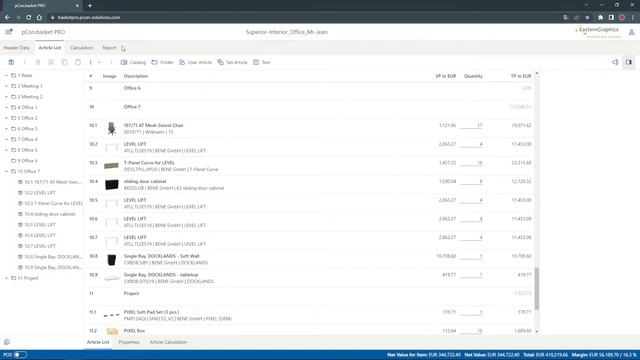Switch to the Calculation tab

click(82, 48)
